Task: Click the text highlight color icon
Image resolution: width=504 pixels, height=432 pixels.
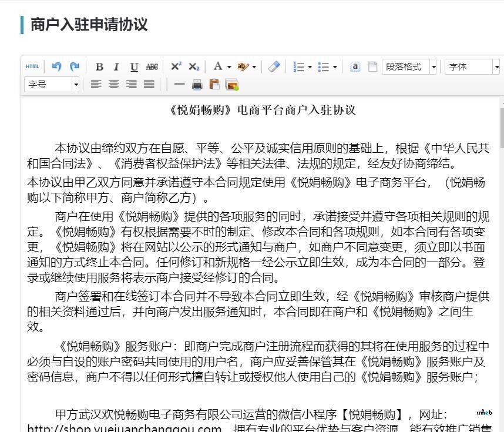Action: [243, 66]
